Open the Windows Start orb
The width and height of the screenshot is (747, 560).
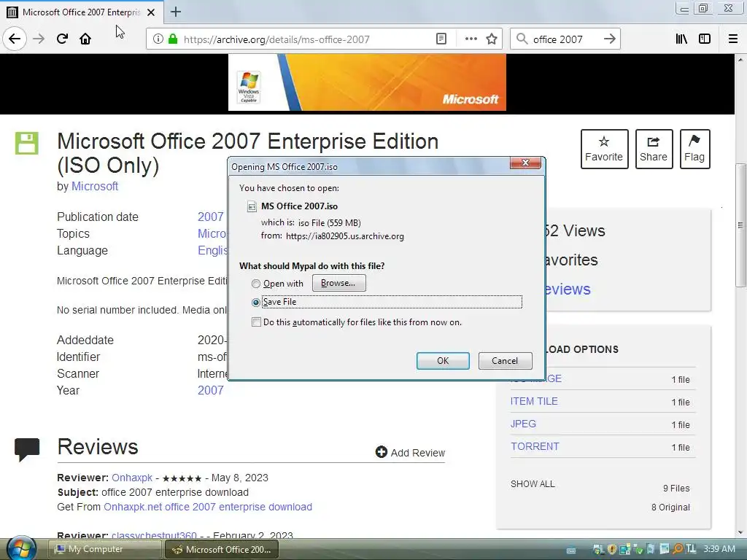click(x=21, y=548)
